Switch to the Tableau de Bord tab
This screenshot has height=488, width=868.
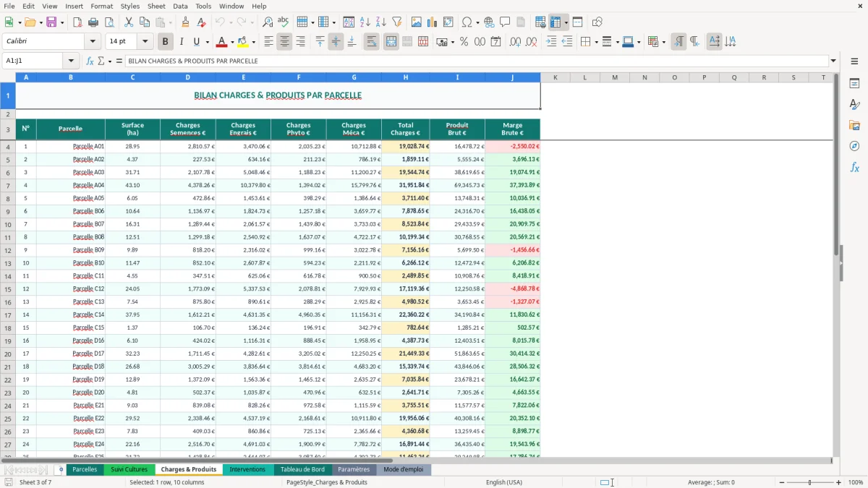302,469
